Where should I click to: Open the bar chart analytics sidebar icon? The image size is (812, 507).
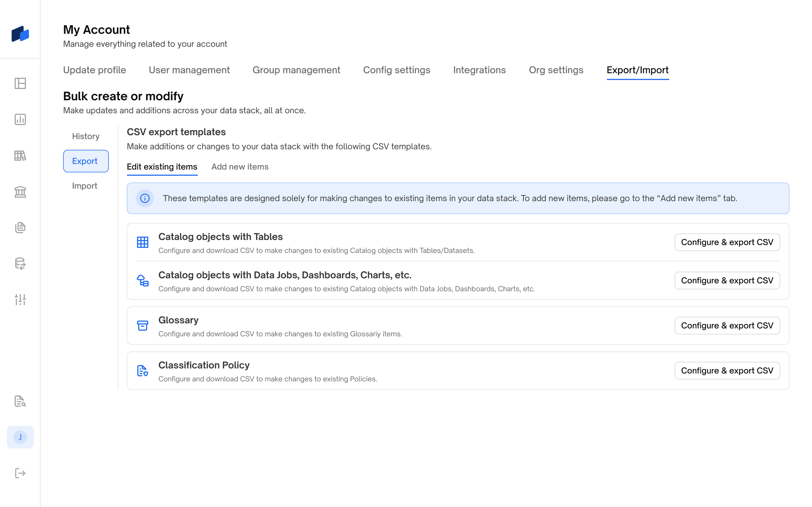pyautogui.click(x=20, y=119)
